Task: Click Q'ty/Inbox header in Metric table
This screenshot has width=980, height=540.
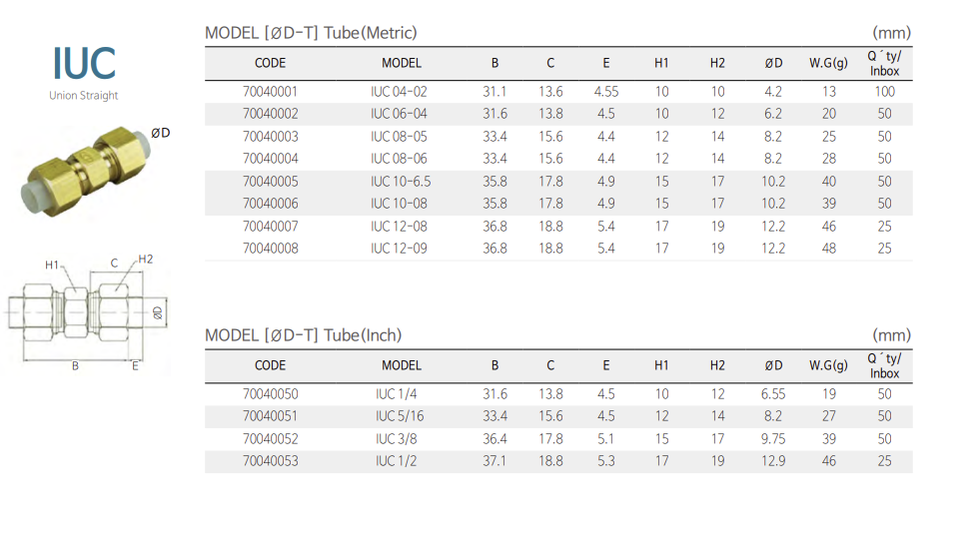Action: 884,63
